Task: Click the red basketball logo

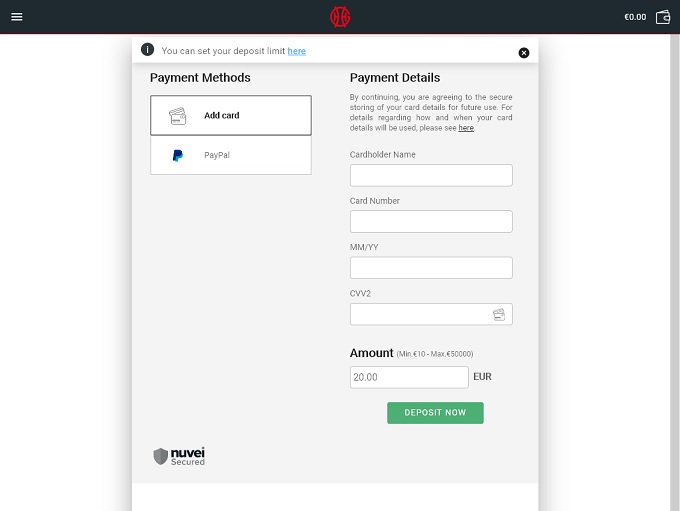Action: coord(340,17)
